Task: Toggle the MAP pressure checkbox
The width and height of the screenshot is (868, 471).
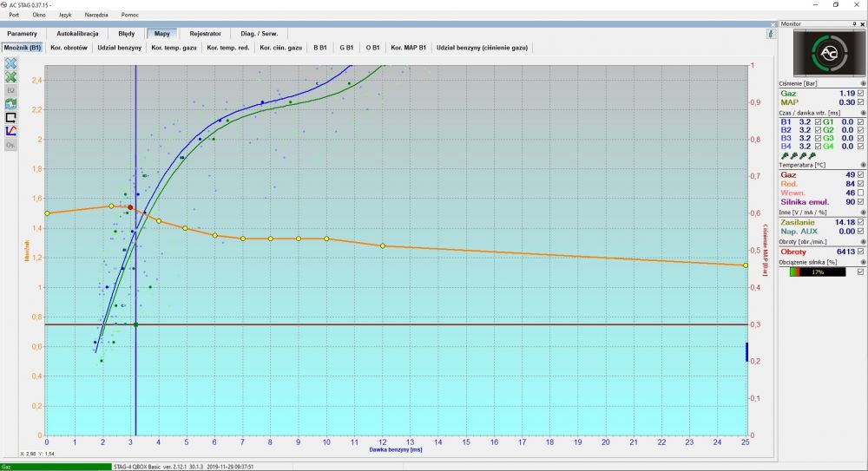Action: click(860, 102)
